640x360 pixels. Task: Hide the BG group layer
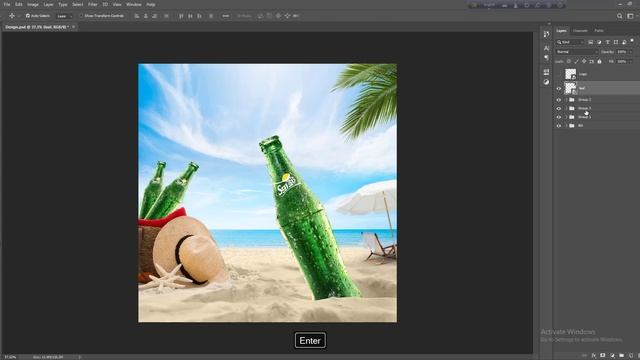pyautogui.click(x=559, y=126)
